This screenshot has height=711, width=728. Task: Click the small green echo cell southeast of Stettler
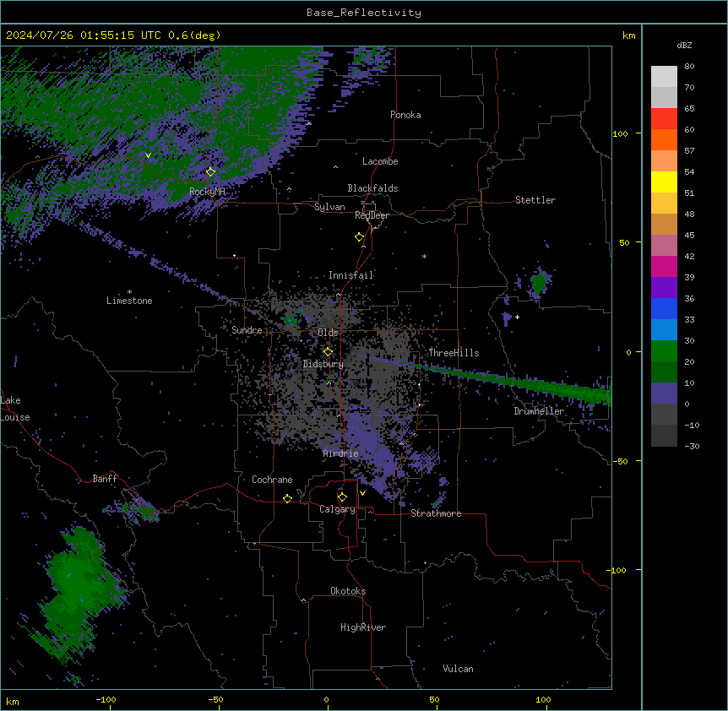tap(539, 283)
